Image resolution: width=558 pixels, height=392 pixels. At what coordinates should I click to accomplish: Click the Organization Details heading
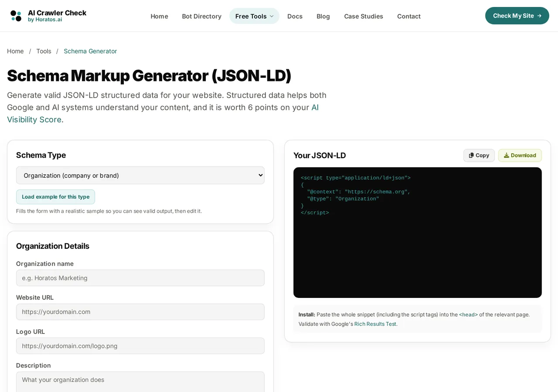[53, 246]
